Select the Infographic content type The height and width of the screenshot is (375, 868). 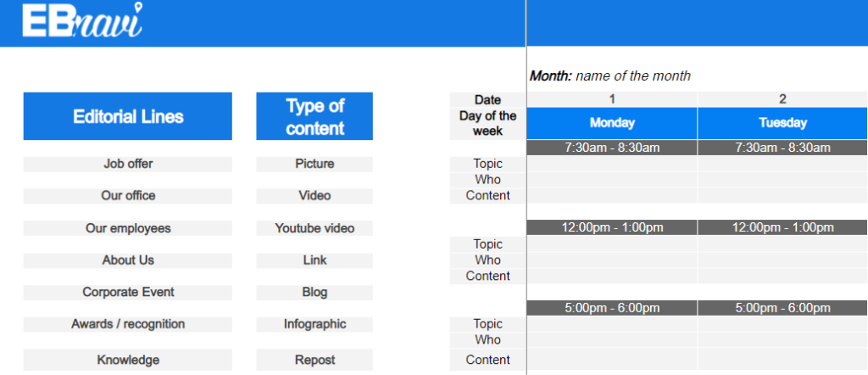tap(314, 324)
